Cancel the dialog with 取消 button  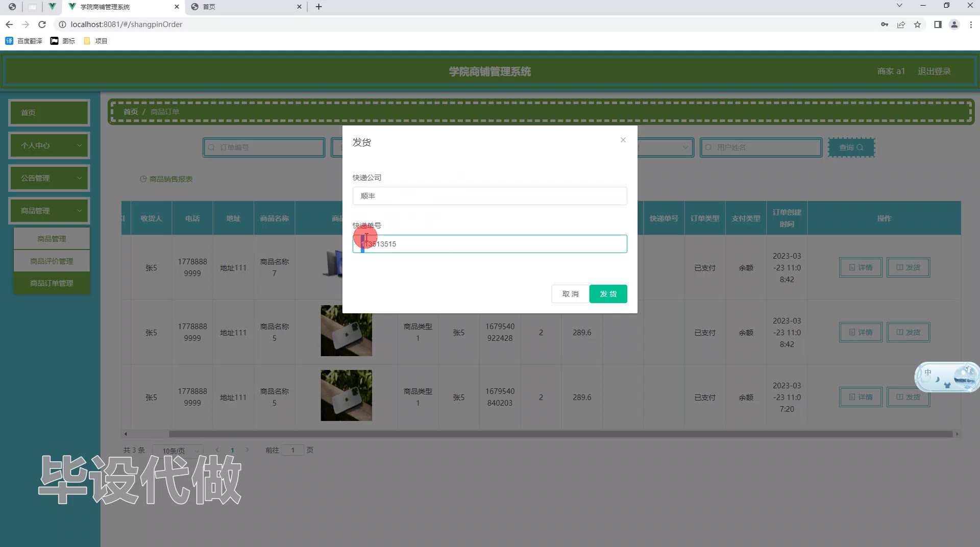click(570, 294)
